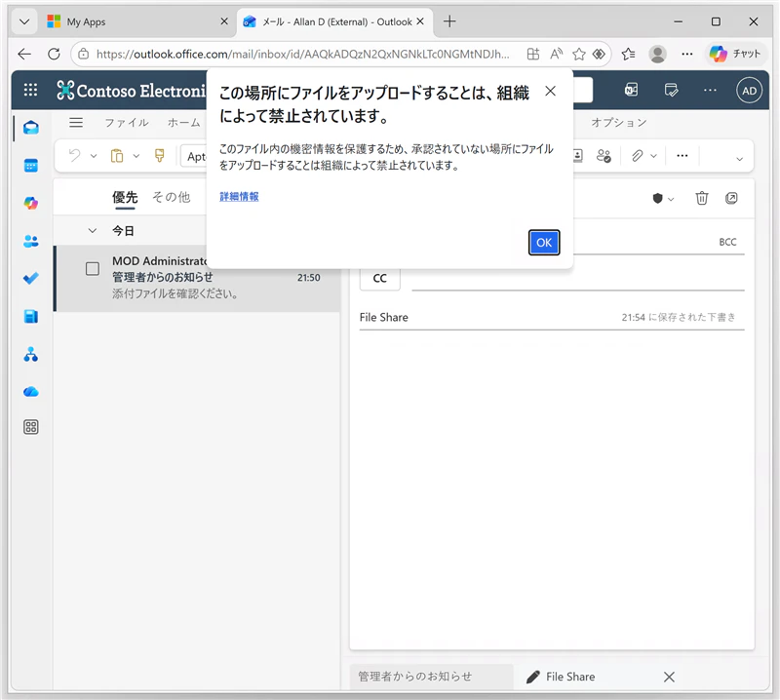Image resolution: width=780 pixels, height=700 pixels.
Task: Switch to the その他 inbox tab
Action: (172, 197)
